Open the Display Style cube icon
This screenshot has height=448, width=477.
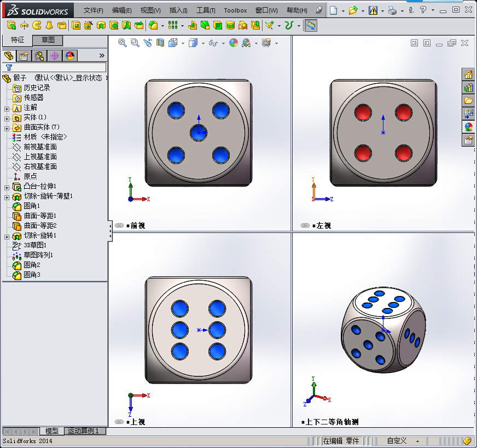click(x=193, y=43)
